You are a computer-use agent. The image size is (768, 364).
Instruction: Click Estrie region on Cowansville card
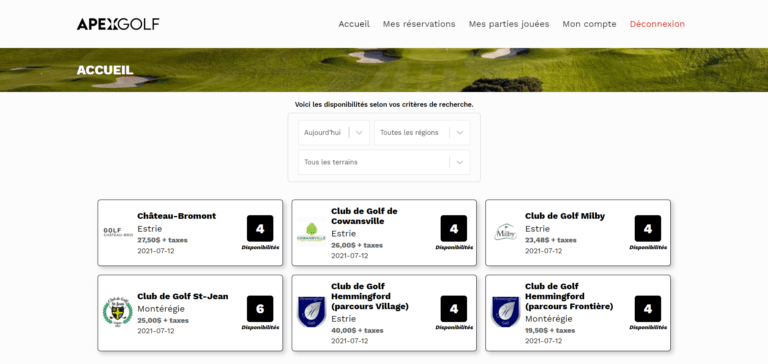[343, 234]
